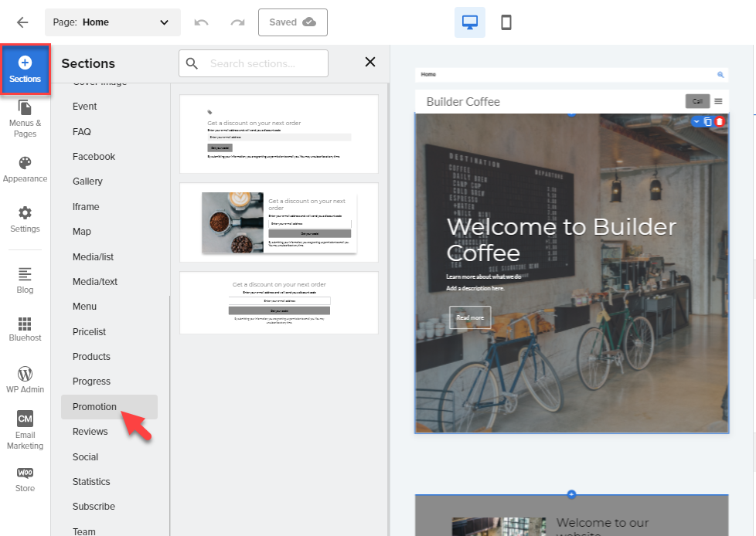Choose the centered promotion template thumbnail
Viewport: 756px width, 536px height.
tap(279, 303)
